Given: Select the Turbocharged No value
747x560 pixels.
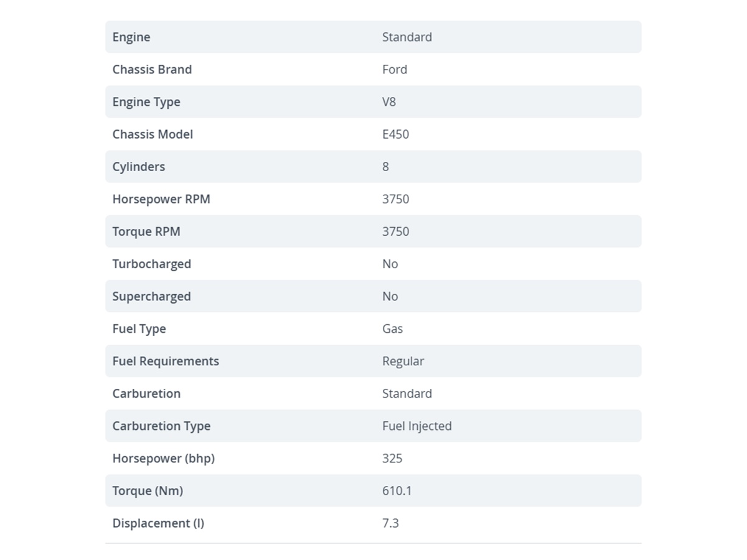Looking at the screenshot, I should coord(390,263).
